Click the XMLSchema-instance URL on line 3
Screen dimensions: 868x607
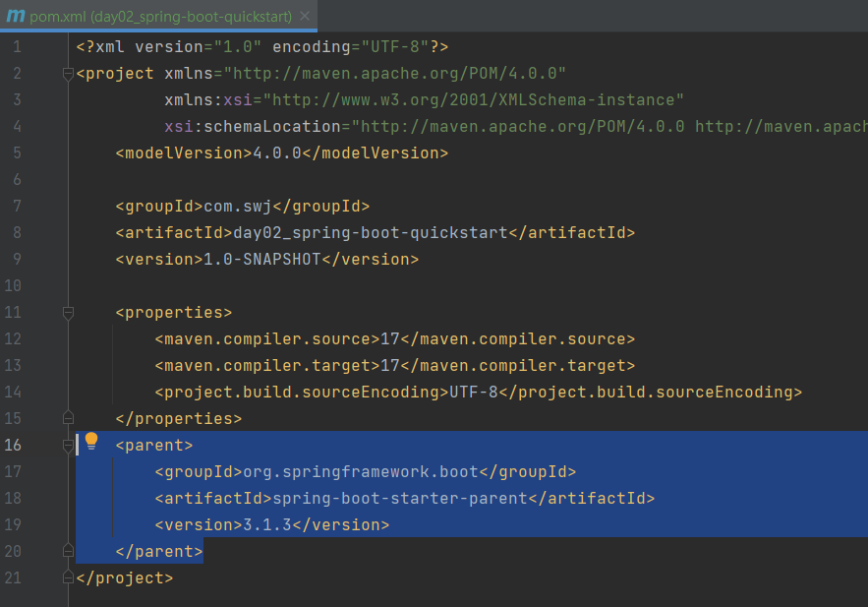pos(473,100)
